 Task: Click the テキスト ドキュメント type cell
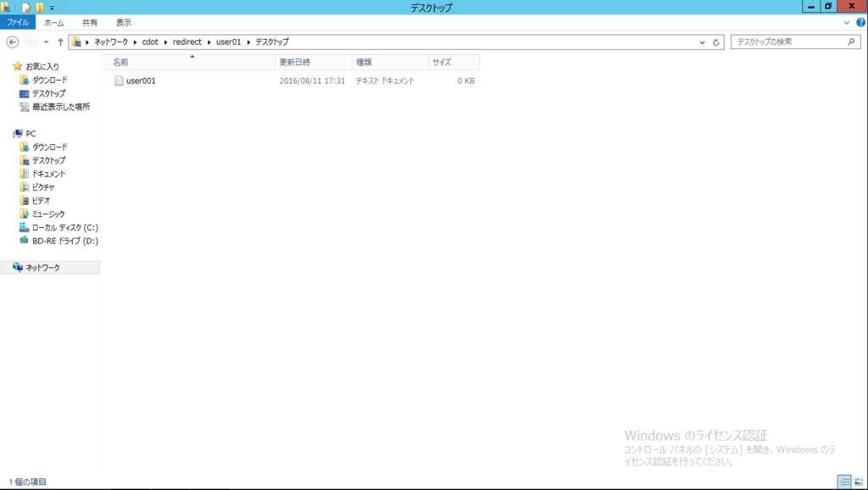click(385, 81)
